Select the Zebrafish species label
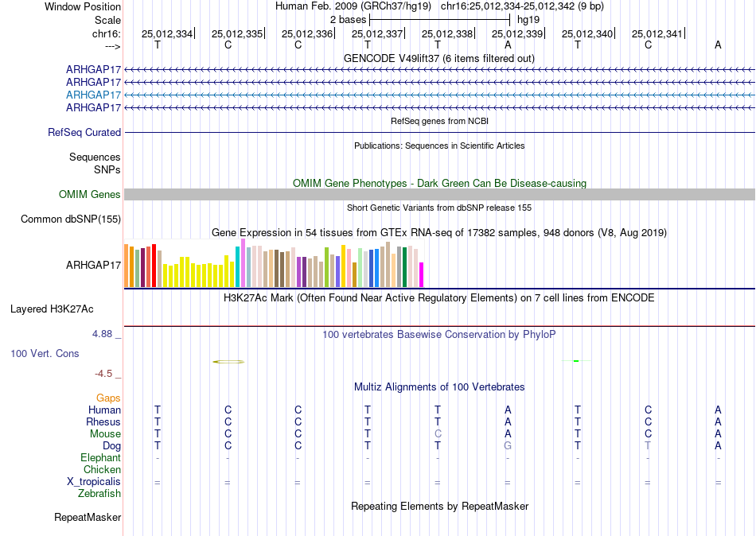This screenshot has height=536, width=756. pyautogui.click(x=99, y=493)
